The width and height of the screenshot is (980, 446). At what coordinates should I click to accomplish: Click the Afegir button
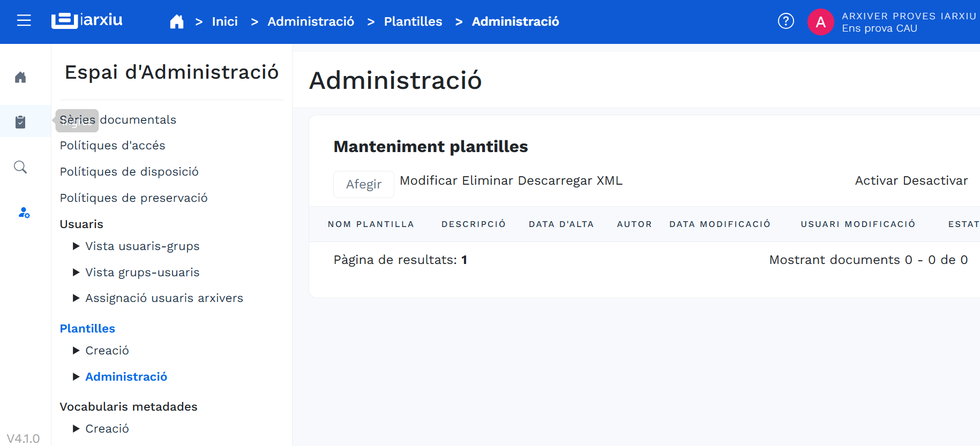click(364, 184)
